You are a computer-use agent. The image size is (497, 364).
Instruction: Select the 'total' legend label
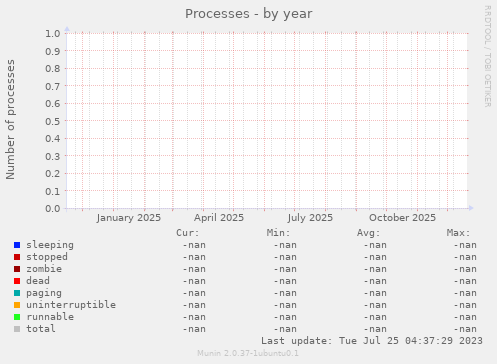(x=41, y=329)
